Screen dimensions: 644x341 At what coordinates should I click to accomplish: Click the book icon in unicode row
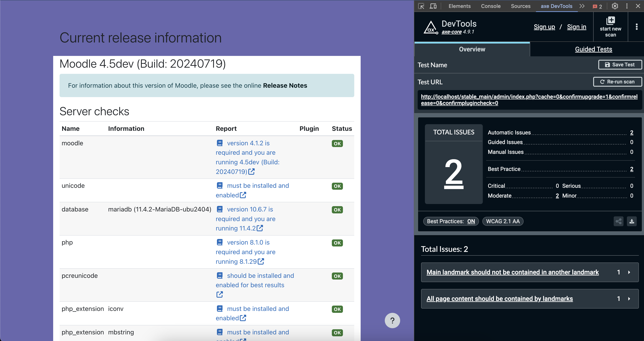click(x=220, y=186)
